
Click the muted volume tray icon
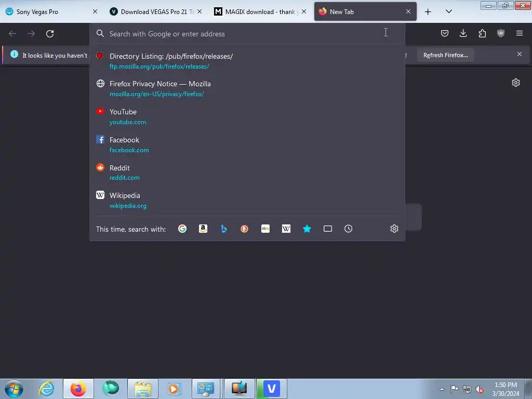(x=480, y=389)
